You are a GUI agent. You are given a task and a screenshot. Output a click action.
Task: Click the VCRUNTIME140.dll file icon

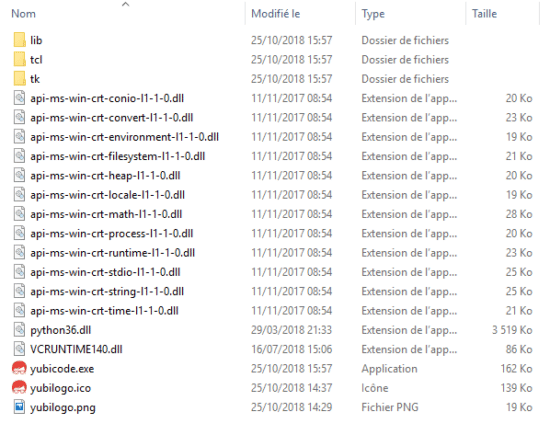[19, 349]
